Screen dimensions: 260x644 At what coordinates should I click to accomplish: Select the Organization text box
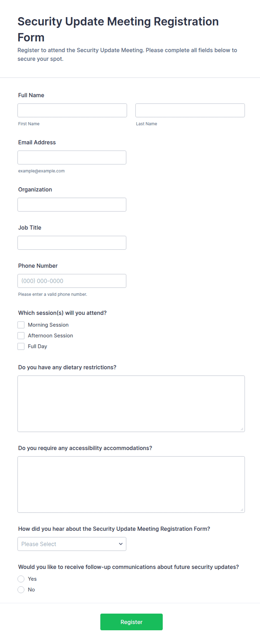[x=72, y=205]
